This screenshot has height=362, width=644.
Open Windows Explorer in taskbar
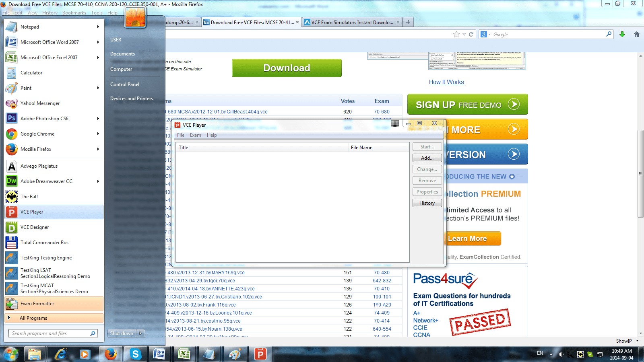click(x=35, y=354)
